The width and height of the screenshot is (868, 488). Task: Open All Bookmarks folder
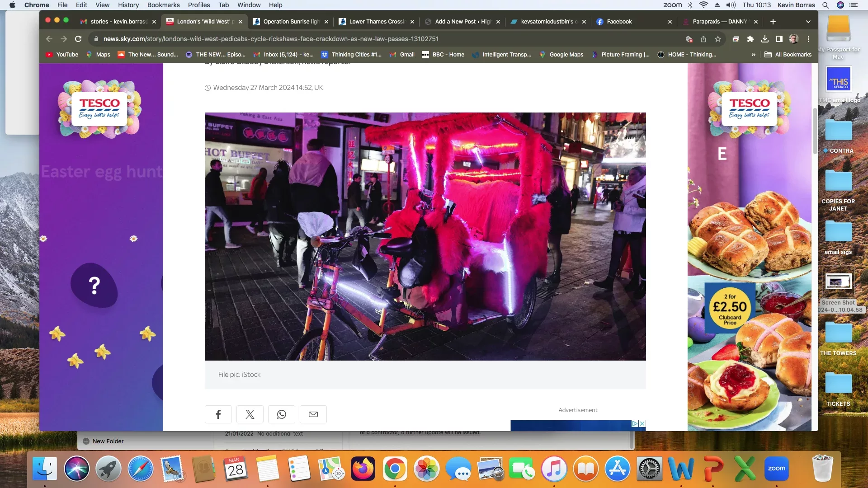pyautogui.click(x=788, y=55)
